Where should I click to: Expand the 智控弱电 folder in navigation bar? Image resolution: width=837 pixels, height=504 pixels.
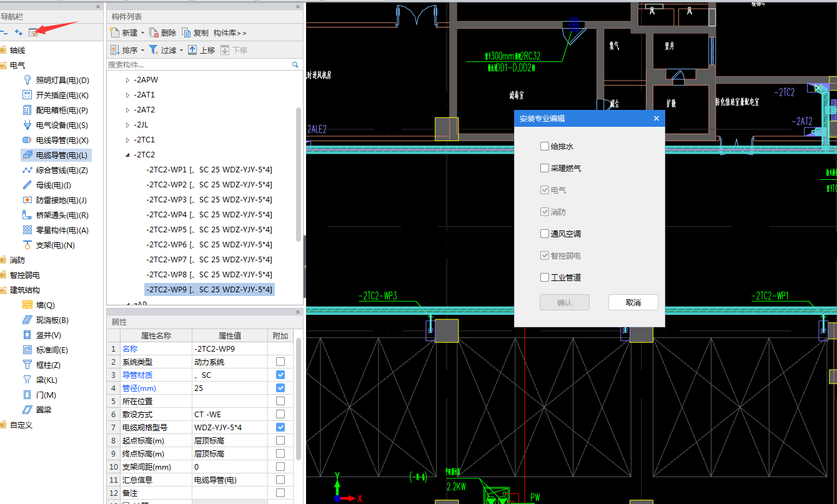pyautogui.click(x=2, y=275)
